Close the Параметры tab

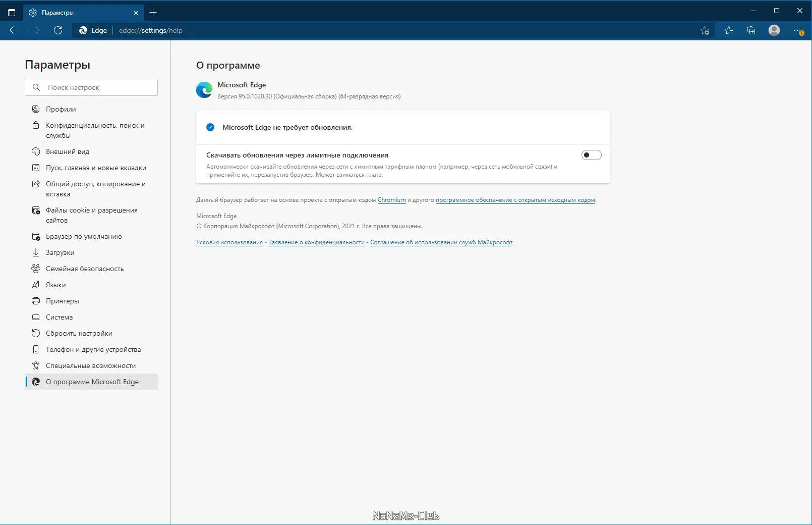[x=136, y=13]
